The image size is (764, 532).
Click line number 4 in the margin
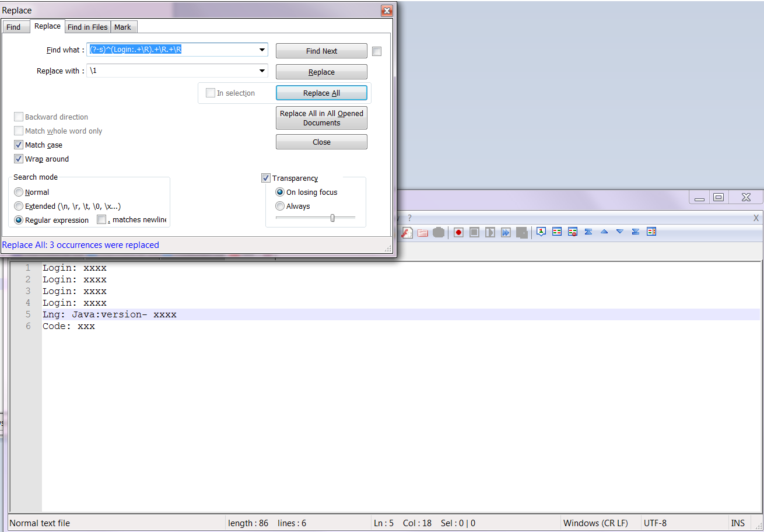27,303
